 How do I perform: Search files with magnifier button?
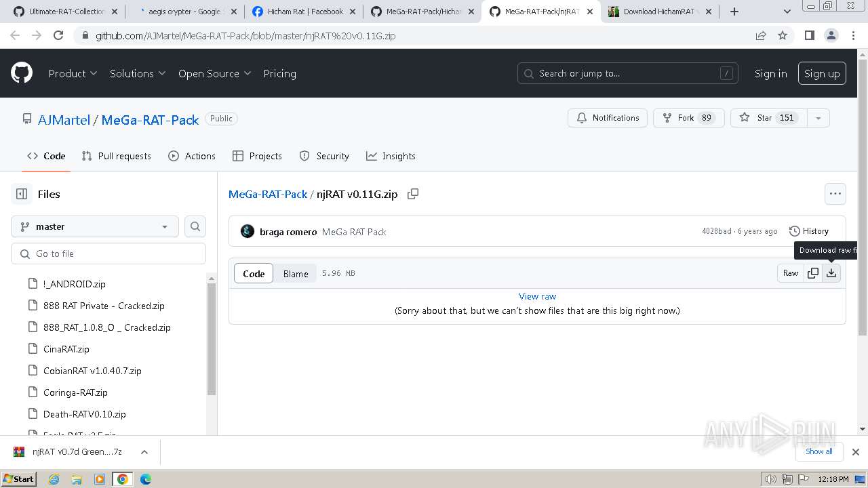coord(195,226)
